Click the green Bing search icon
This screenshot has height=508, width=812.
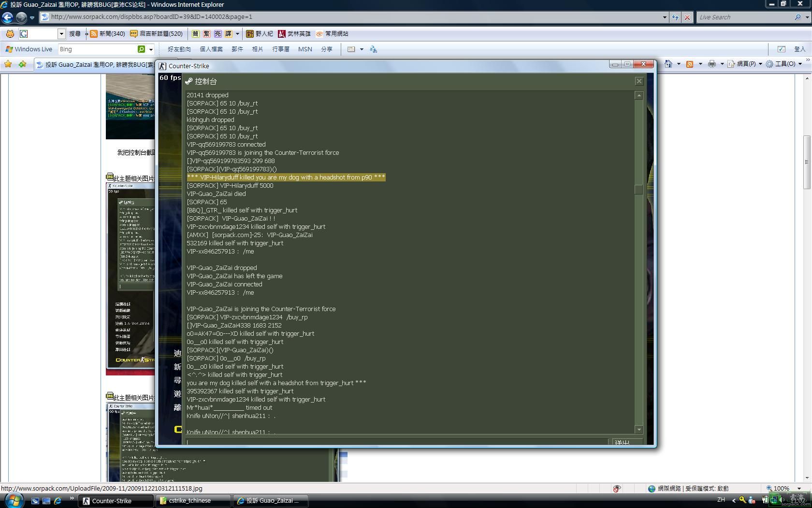coord(141,49)
